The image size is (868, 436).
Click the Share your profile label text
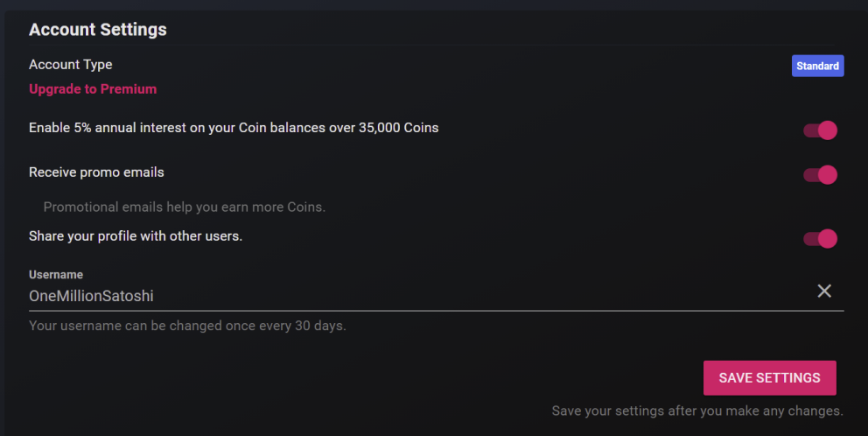coord(136,236)
